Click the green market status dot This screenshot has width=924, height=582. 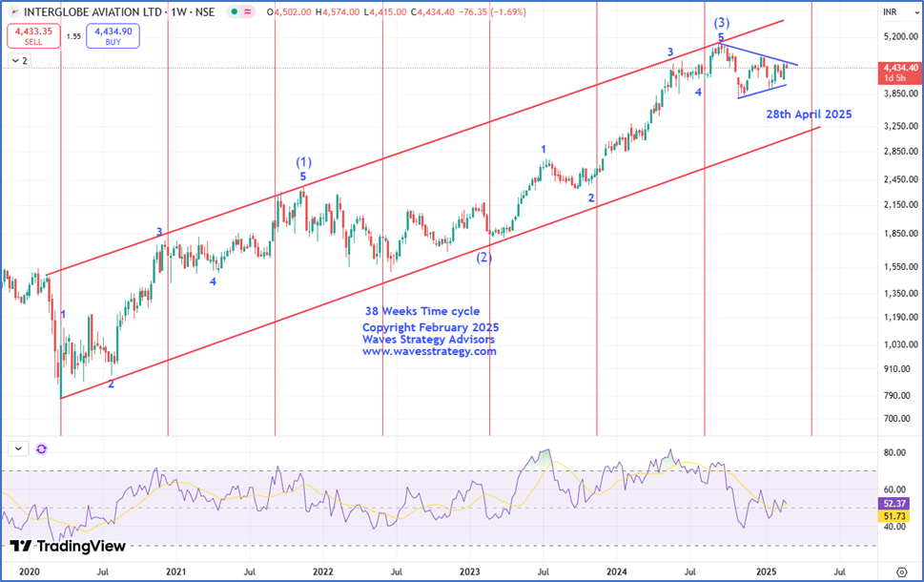pos(235,11)
